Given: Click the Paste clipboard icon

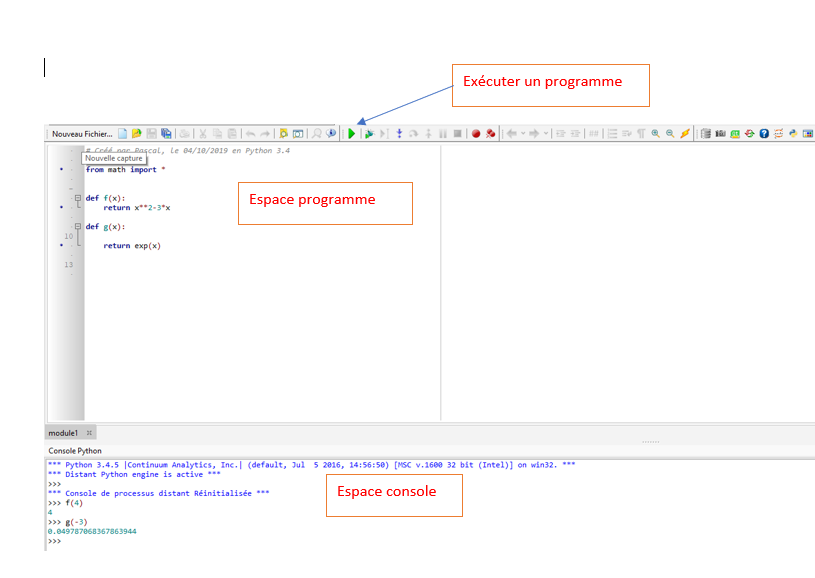Looking at the screenshot, I should point(232,134).
